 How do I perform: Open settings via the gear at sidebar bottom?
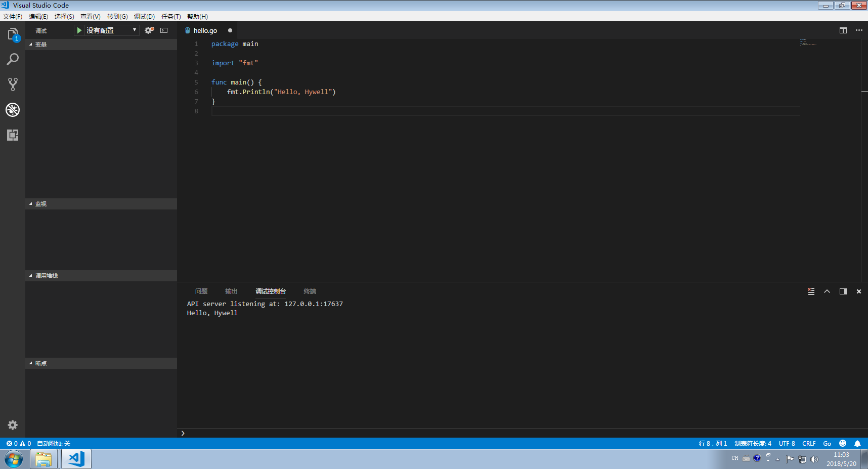(13, 425)
